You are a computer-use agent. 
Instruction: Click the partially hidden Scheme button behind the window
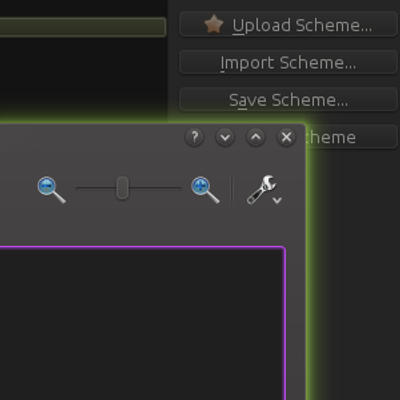tap(352, 137)
